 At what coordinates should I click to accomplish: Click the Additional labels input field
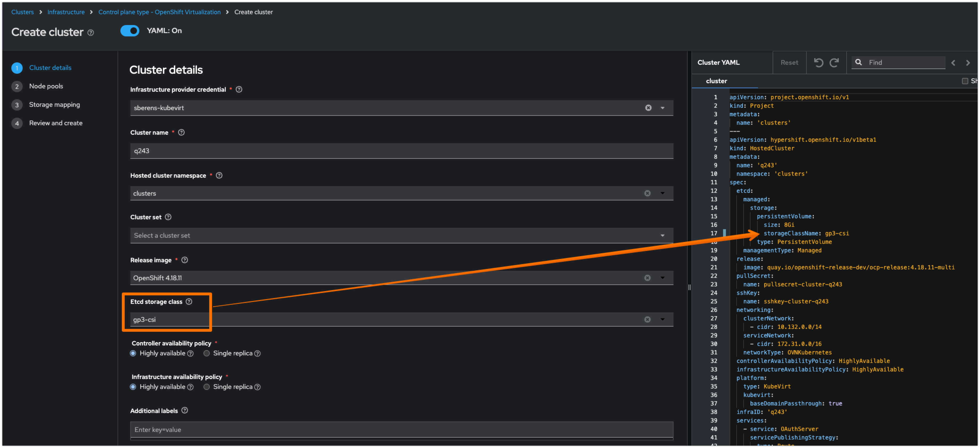tap(401, 429)
